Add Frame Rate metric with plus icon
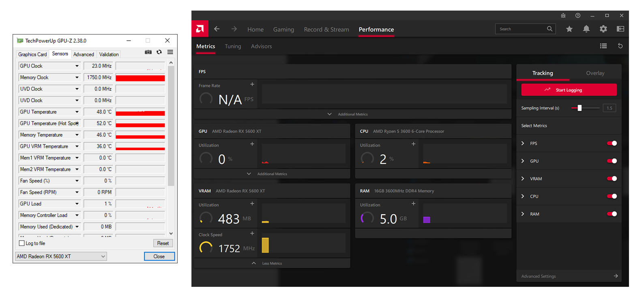The height and width of the screenshot is (297, 644). tap(252, 84)
